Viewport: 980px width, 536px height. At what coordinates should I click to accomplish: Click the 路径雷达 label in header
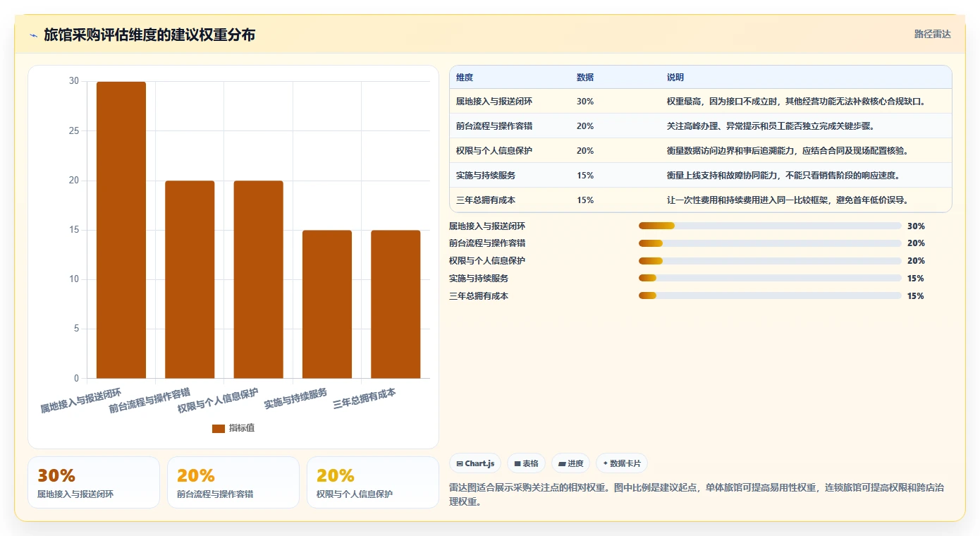(933, 34)
